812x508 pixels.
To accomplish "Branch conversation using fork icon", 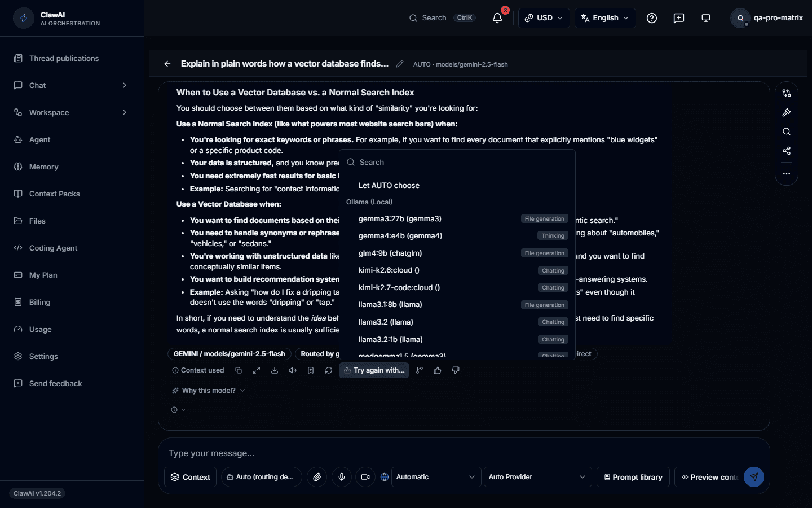I will click(420, 370).
